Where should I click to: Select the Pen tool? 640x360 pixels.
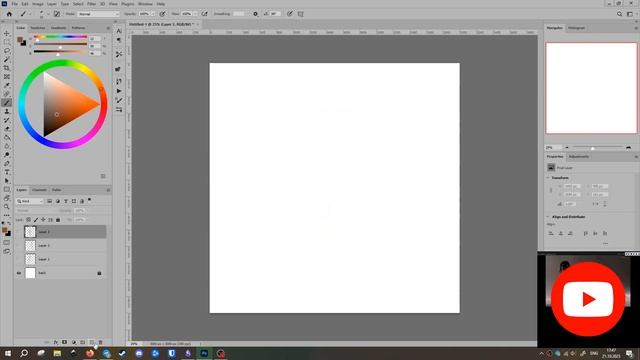[x=7, y=164]
